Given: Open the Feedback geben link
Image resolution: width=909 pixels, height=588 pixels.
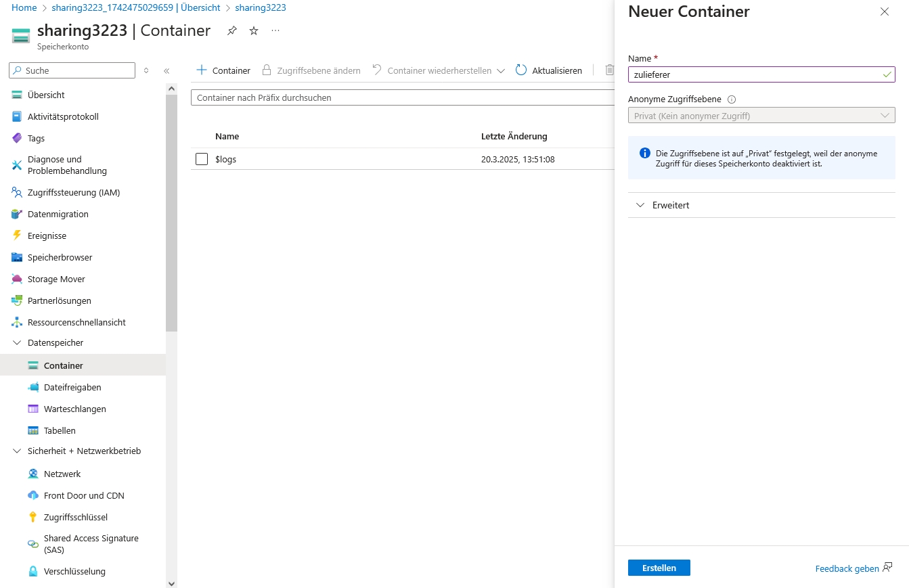Looking at the screenshot, I should click(847, 568).
